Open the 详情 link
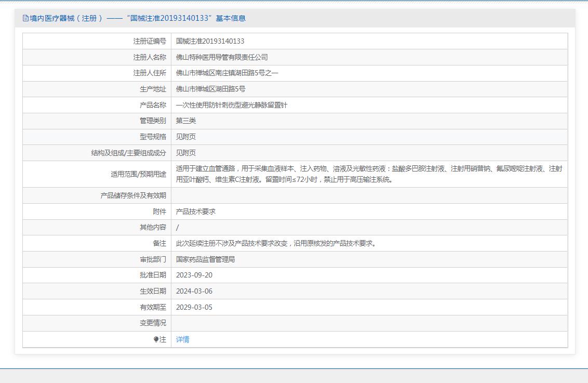Image resolution: width=588 pixels, height=383 pixels. pyautogui.click(x=182, y=339)
